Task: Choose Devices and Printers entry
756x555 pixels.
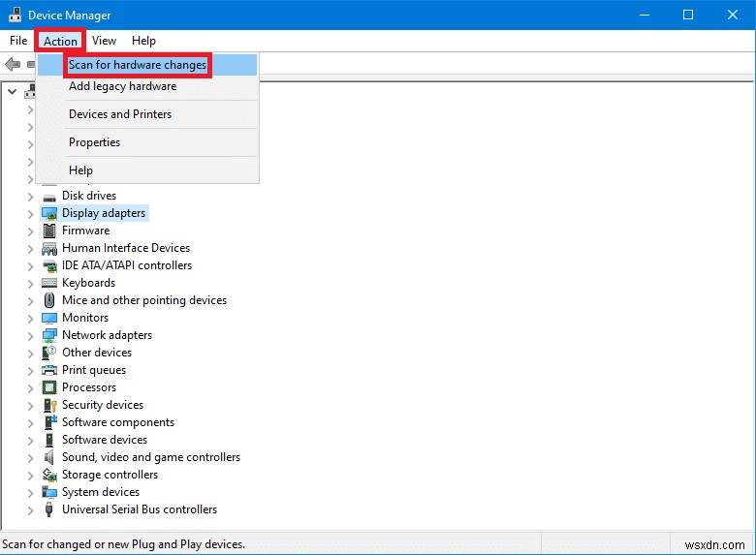Action: (x=147, y=114)
